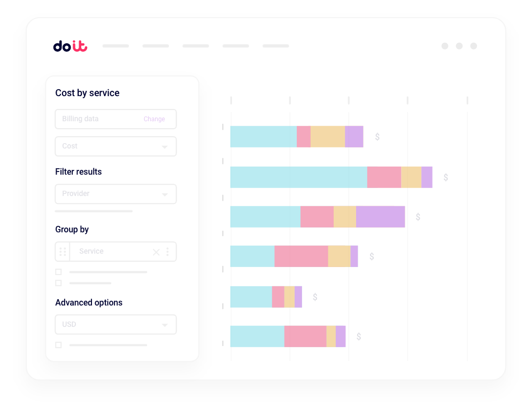Viewport: 532px width, 415px height.
Task: Select the last navigation menu item
Action: pos(275,46)
